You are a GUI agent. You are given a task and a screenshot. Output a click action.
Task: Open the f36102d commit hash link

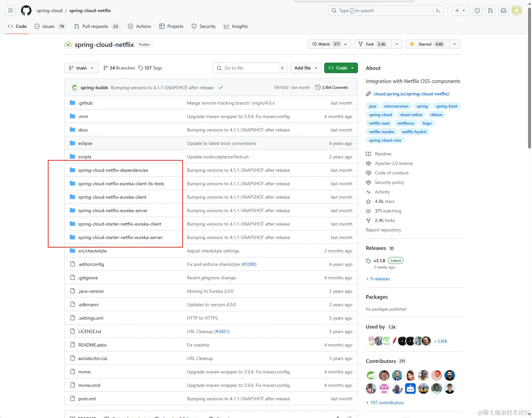coord(281,88)
